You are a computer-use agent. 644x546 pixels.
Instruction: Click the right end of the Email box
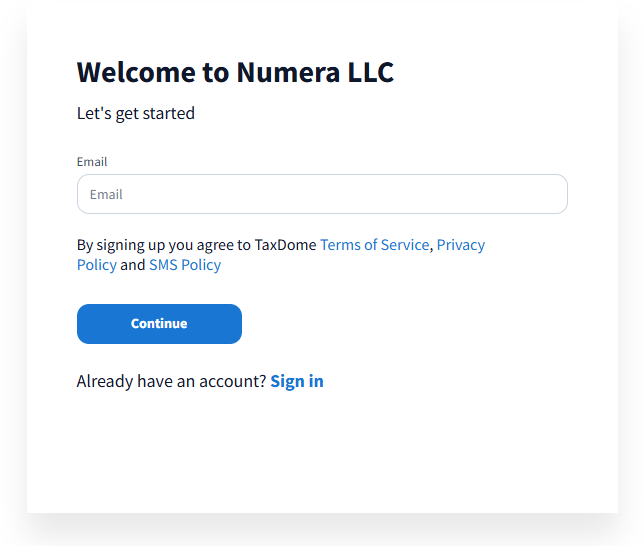(550, 194)
